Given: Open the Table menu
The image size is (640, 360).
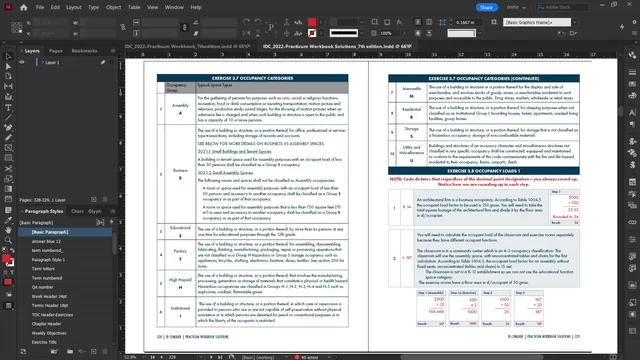Looking at the screenshot, I should click(134, 7).
